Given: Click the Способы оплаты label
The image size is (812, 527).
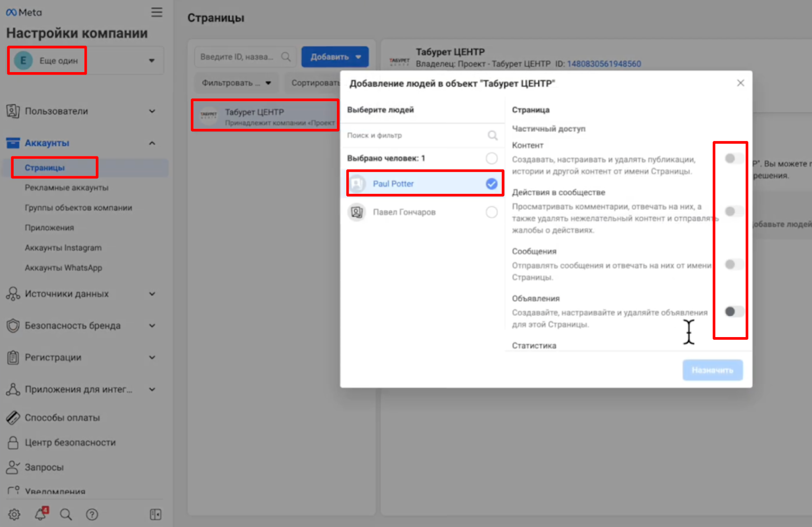Looking at the screenshot, I should tap(62, 418).
